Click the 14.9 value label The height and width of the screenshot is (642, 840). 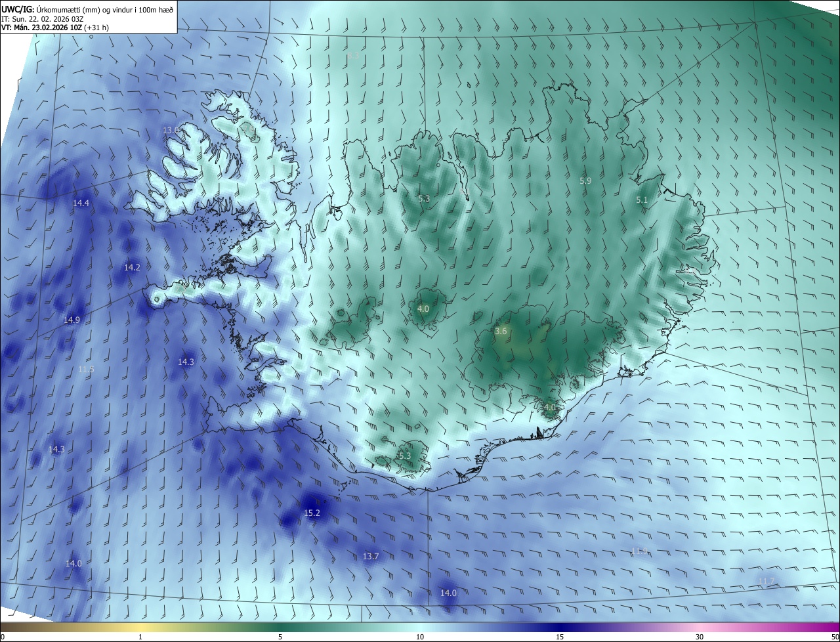point(72,320)
